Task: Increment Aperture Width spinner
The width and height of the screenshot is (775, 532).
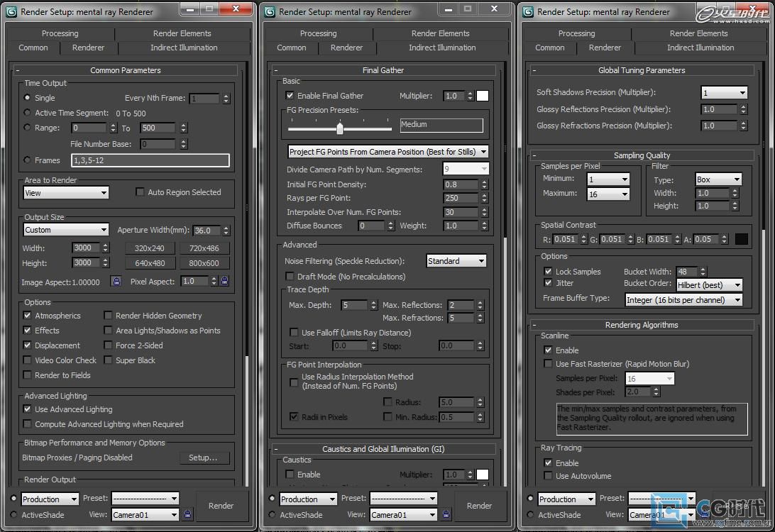Action: [x=226, y=228]
